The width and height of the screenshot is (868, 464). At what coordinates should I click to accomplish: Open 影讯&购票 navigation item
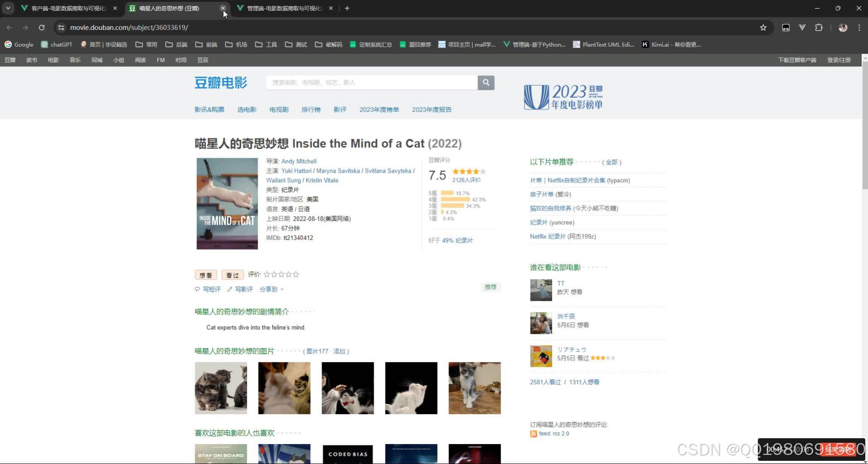(209, 110)
